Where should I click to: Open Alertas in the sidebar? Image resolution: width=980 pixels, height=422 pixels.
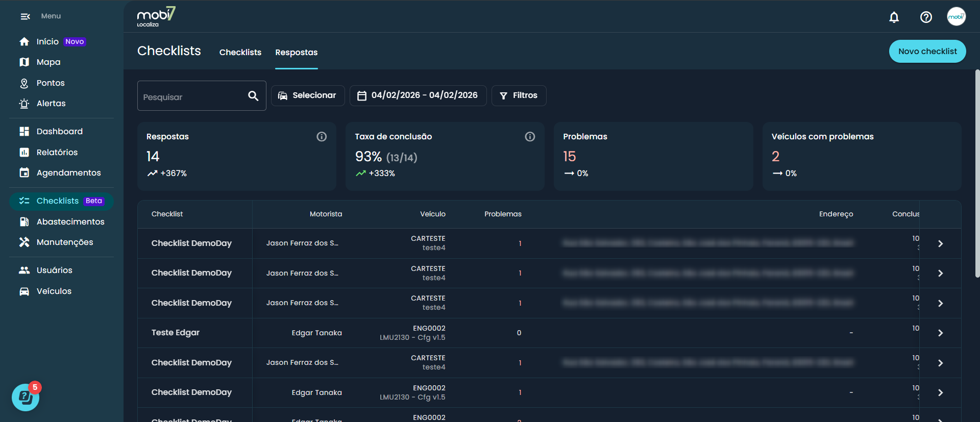tap(51, 104)
